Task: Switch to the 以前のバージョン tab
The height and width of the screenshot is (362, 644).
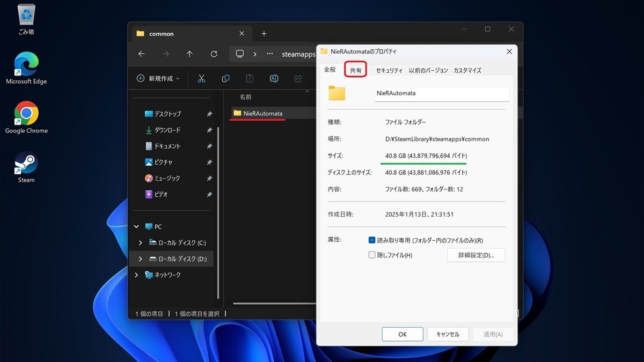Action: click(428, 70)
